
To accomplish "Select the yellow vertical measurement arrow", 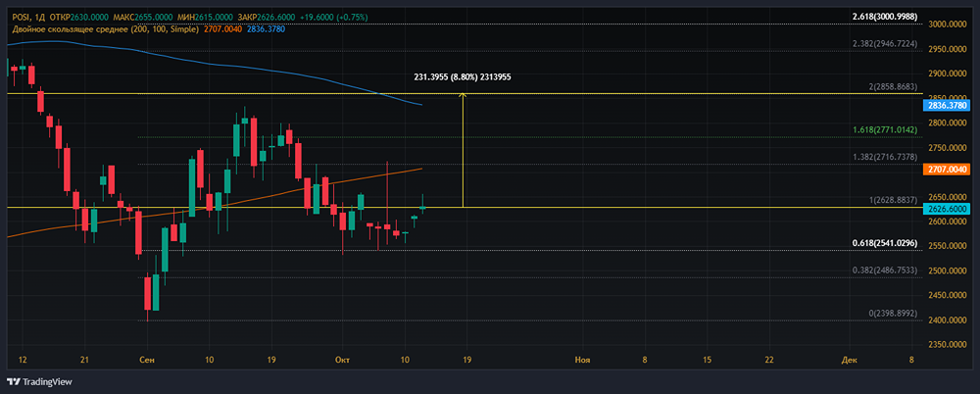I will pos(463,150).
